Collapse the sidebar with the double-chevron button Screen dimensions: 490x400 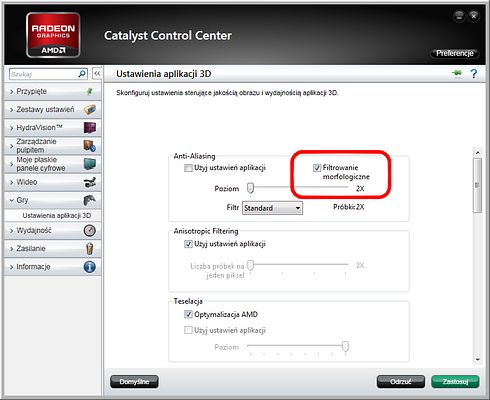click(x=97, y=74)
